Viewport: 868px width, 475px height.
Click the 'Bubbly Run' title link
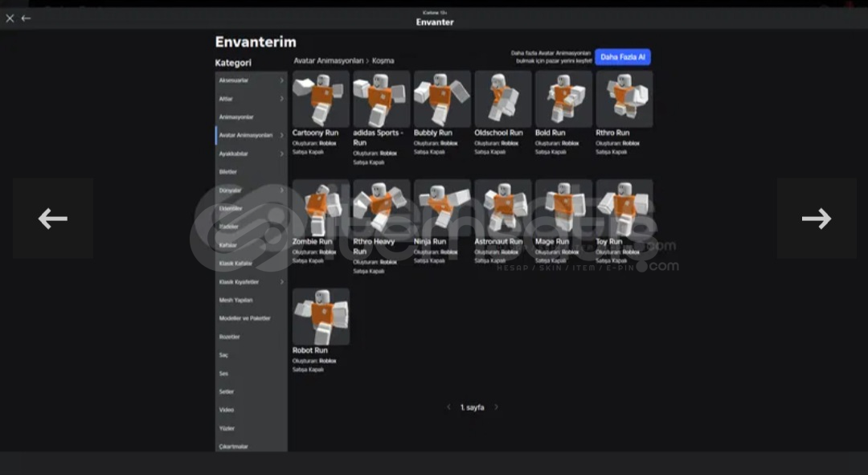(x=433, y=133)
